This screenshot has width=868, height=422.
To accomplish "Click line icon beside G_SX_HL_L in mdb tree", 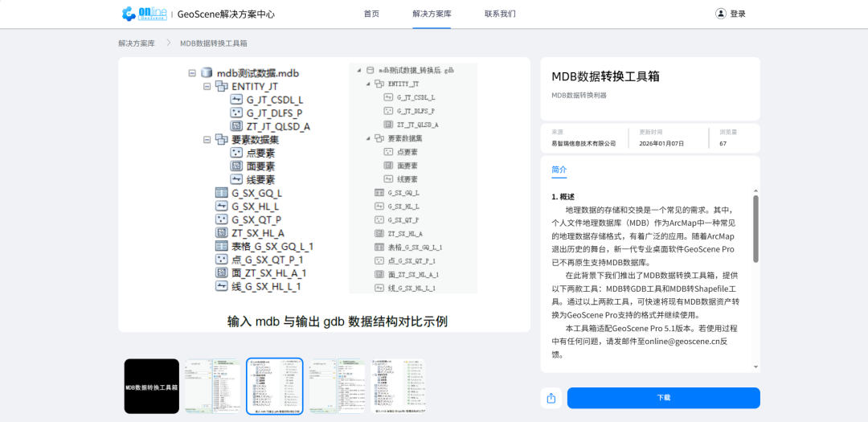I will pyautogui.click(x=222, y=206).
